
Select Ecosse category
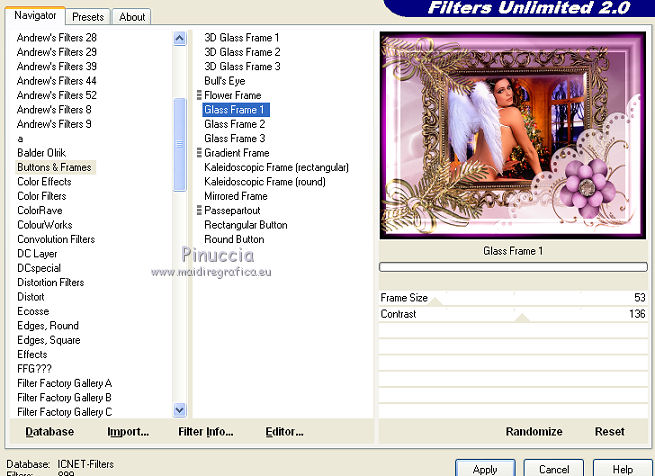coord(33,311)
